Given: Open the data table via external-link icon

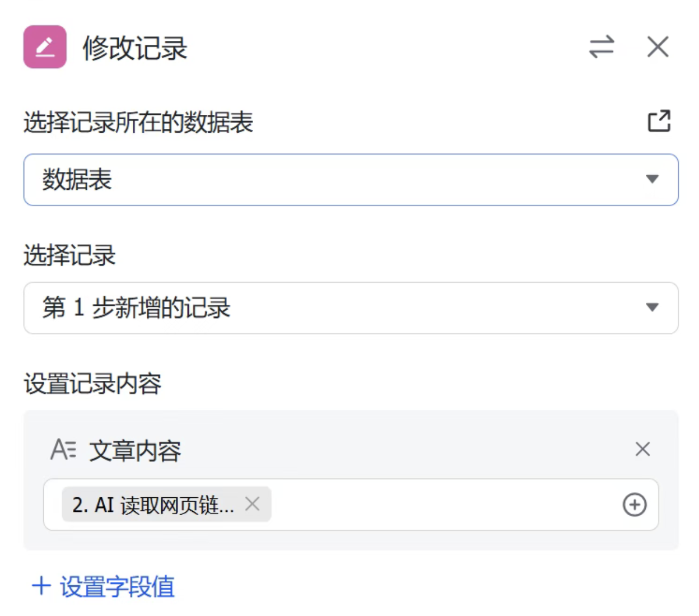Looking at the screenshot, I should coord(659,121).
